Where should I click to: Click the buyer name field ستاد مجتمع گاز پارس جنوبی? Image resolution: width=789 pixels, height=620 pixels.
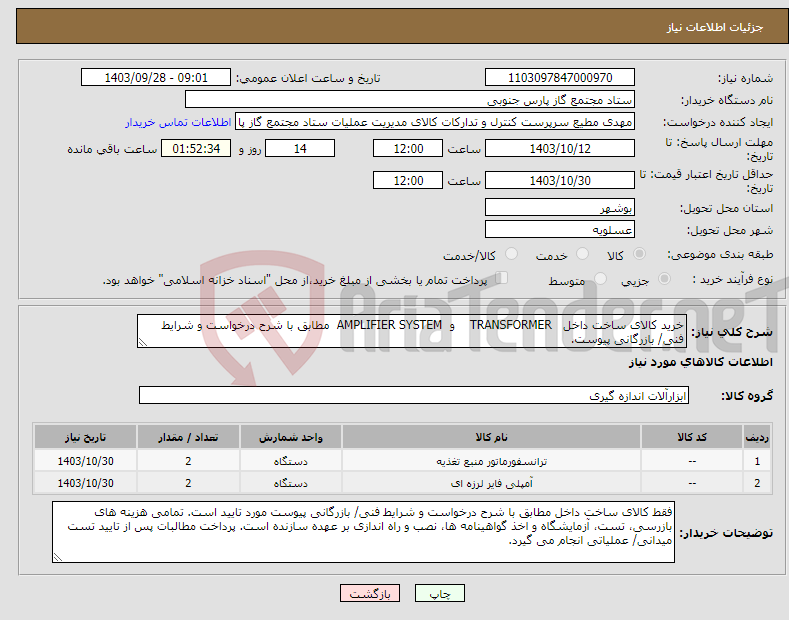pos(410,100)
